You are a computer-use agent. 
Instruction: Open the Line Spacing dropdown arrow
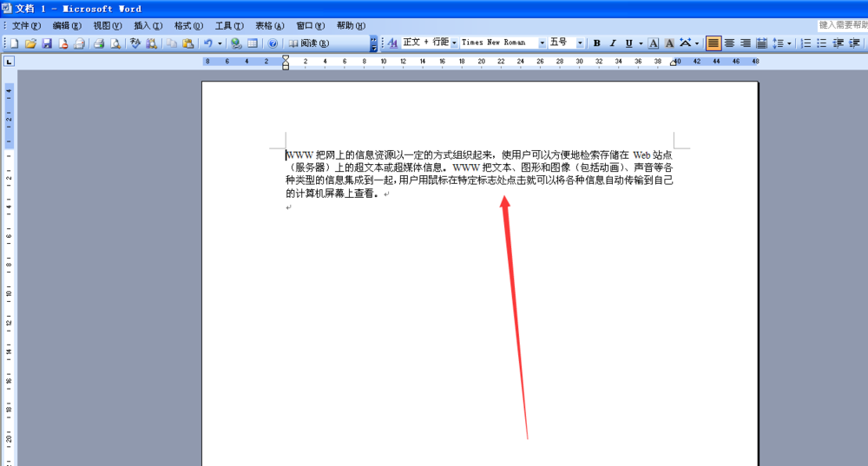[789, 43]
